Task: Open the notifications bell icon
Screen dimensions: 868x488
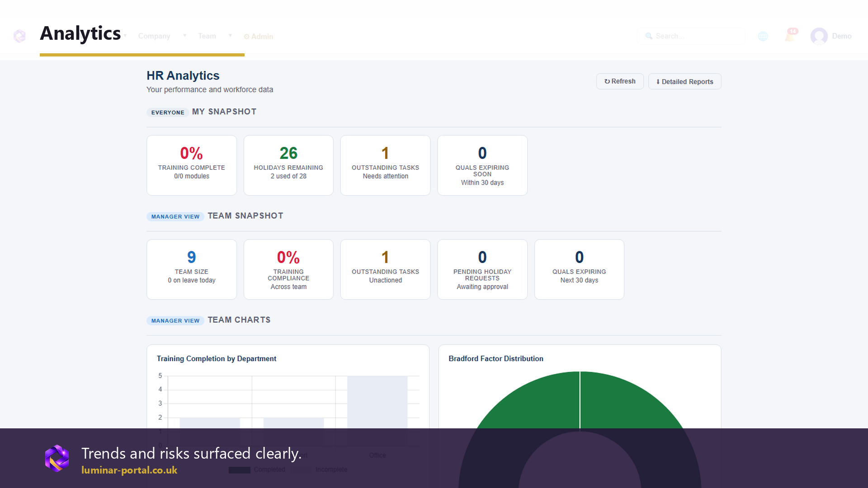Action: pyautogui.click(x=791, y=35)
